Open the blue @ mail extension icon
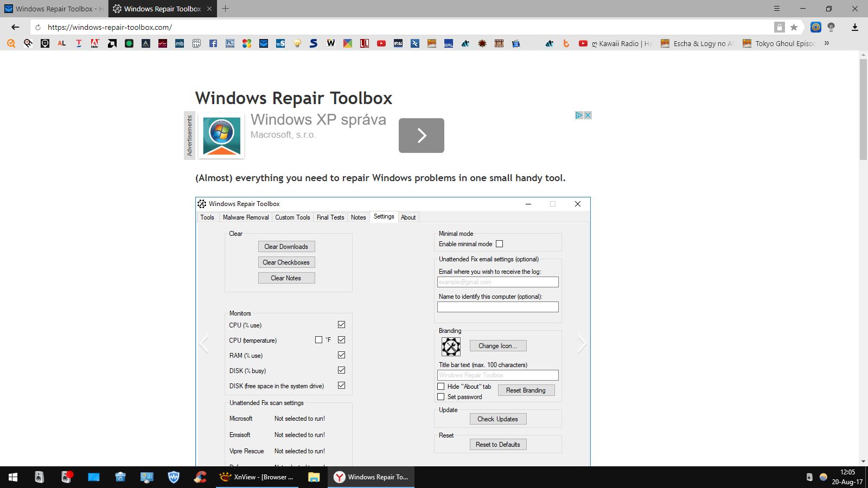The height and width of the screenshot is (488, 868). point(815,27)
